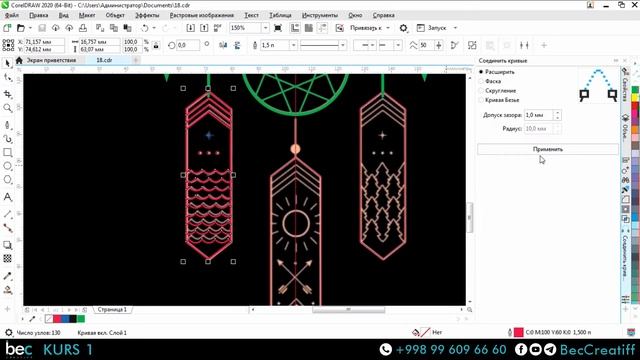Image resolution: width=640 pixels, height=360 pixels.
Task: Expand the Привязать к dropdown
Action: 388,28
